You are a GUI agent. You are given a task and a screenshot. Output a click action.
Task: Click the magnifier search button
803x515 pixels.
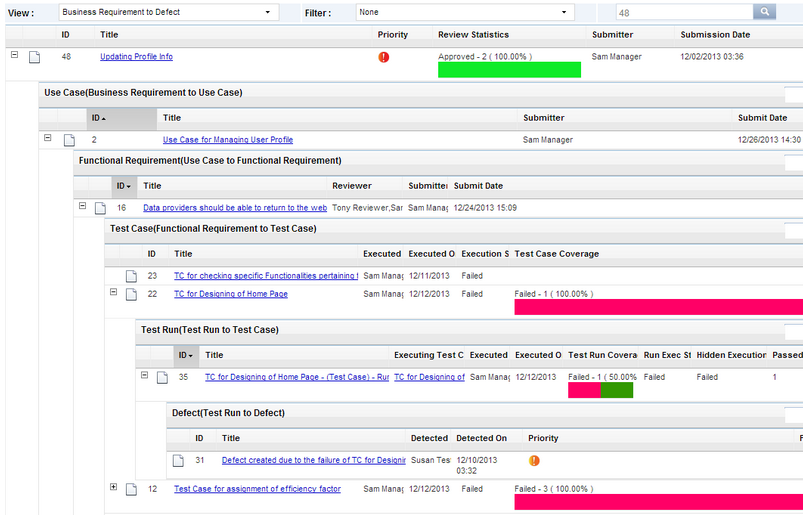pos(764,12)
